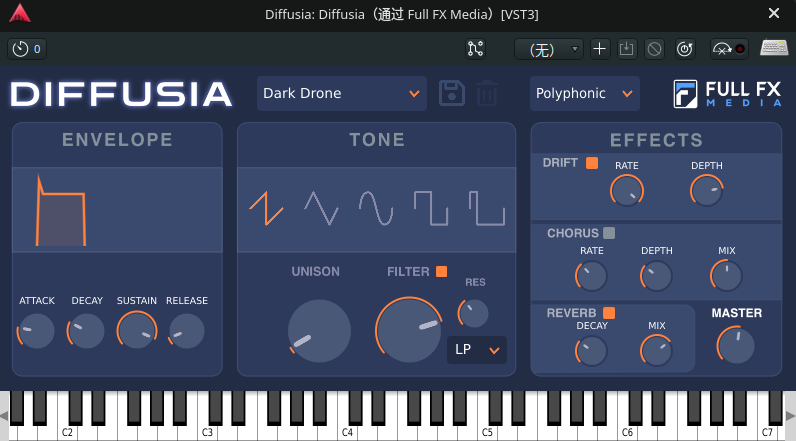
Task: Select the sine waveform
Action: click(376, 208)
